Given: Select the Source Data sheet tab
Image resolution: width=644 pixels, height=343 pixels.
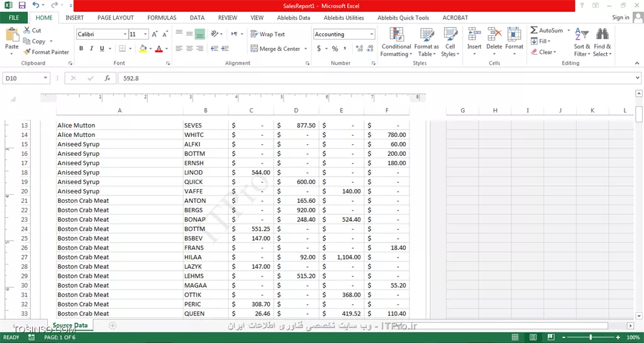Looking at the screenshot, I should (70, 325).
